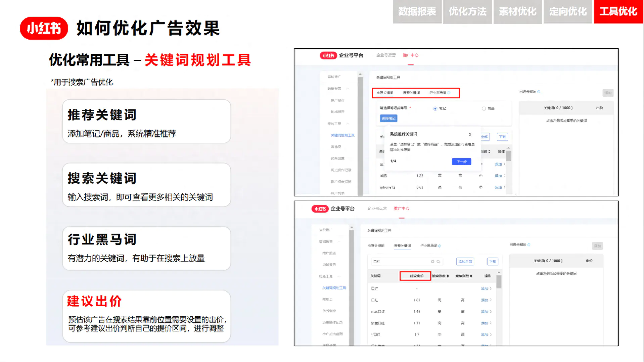Image resolution: width=644 pixels, height=362 pixels.
Task: Click the 口红 keyword search input
Action: coord(407,262)
